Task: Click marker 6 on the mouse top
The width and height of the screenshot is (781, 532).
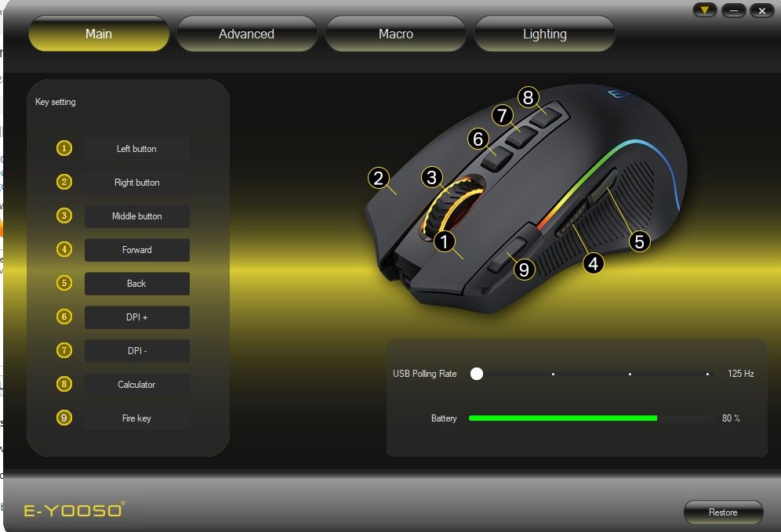Action: [x=478, y=139]
